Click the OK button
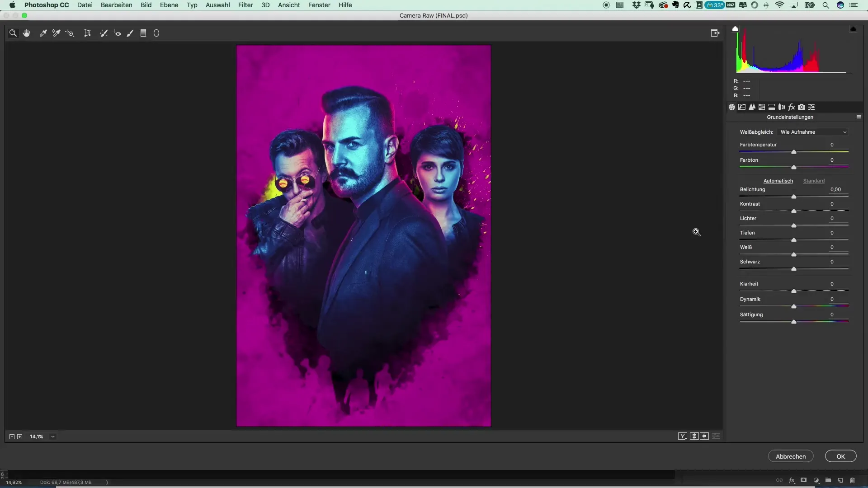Image resolution: width=868 pixels, height=488 pixels. point(840,456)
